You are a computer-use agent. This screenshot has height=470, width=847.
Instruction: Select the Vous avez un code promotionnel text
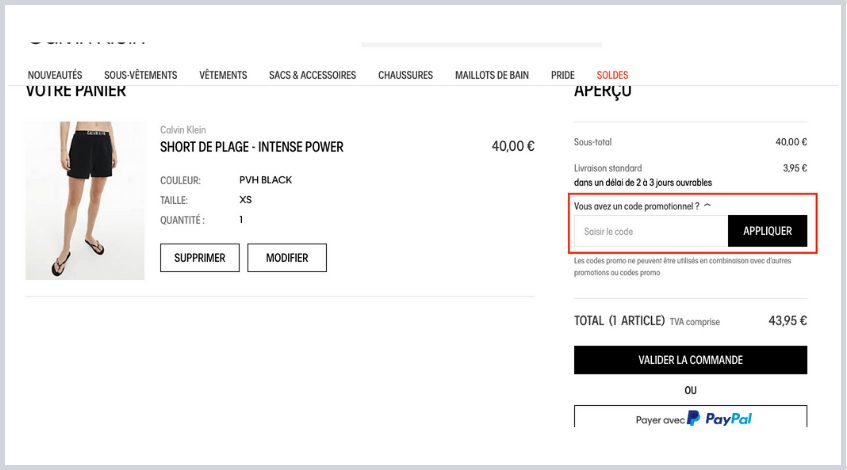point(636,206)
